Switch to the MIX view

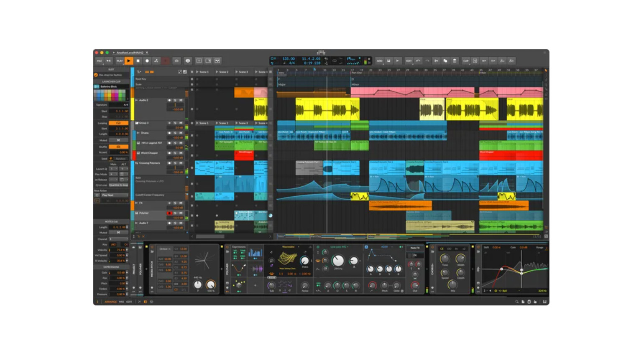click(122, 302)
